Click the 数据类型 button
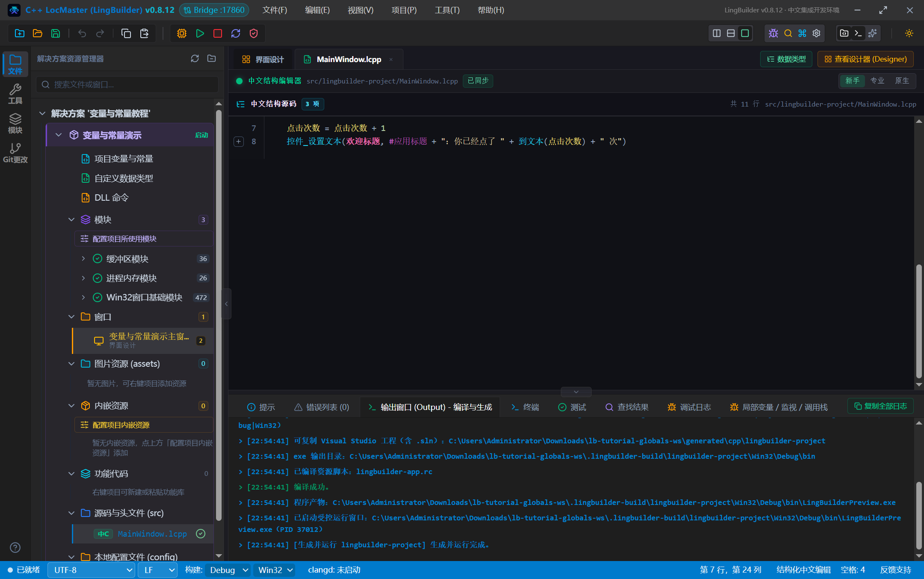924x579 pixels. tap(786, 59)
